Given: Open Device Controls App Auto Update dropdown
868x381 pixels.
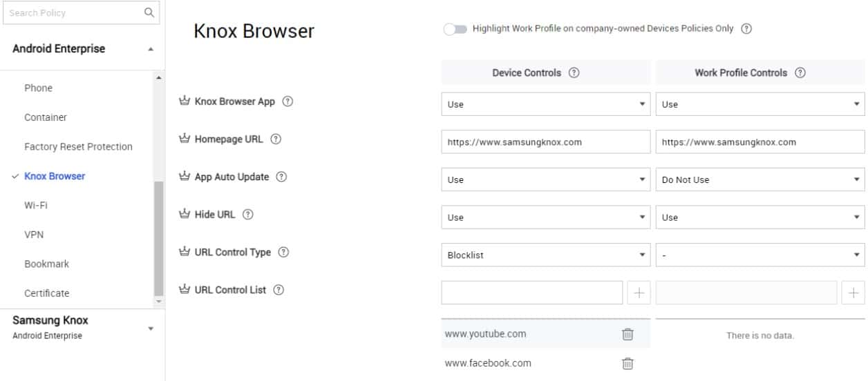Looking at the screenshot, I should (546, 179).
